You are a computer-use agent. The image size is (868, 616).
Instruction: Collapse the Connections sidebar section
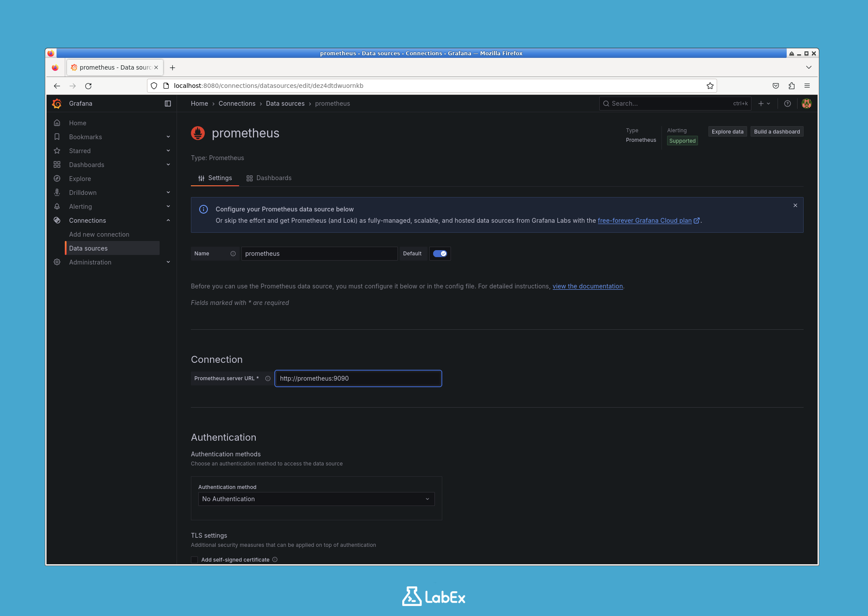(168, 220)
